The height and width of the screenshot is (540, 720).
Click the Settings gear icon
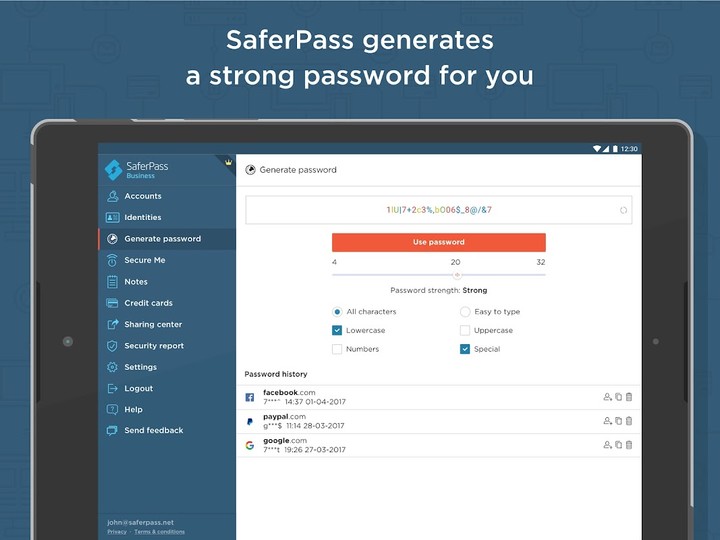click(x=112, y=367)
